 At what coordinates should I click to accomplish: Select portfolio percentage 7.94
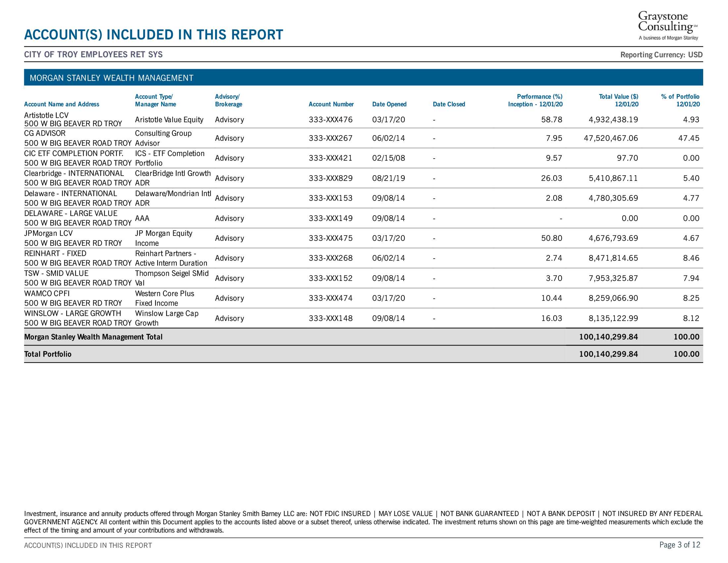(691, 278)
